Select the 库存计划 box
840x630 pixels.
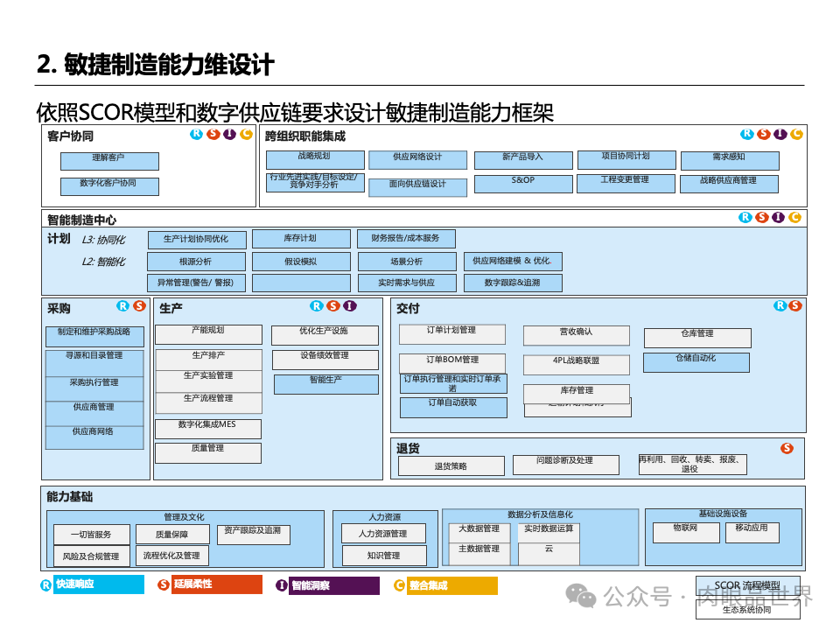pos(301,238)
